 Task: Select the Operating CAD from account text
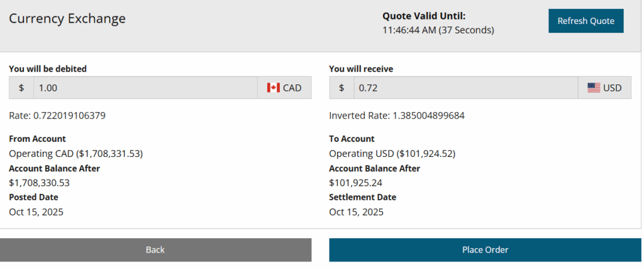pos(75,153)
